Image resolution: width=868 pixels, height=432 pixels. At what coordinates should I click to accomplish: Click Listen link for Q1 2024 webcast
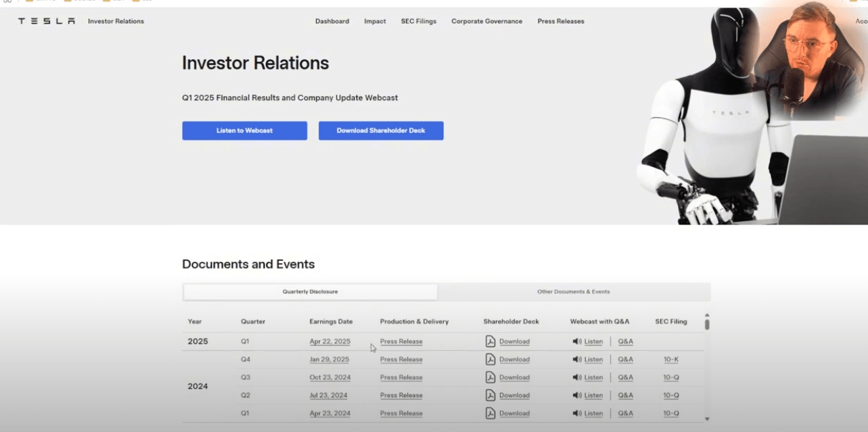[593, 413]
